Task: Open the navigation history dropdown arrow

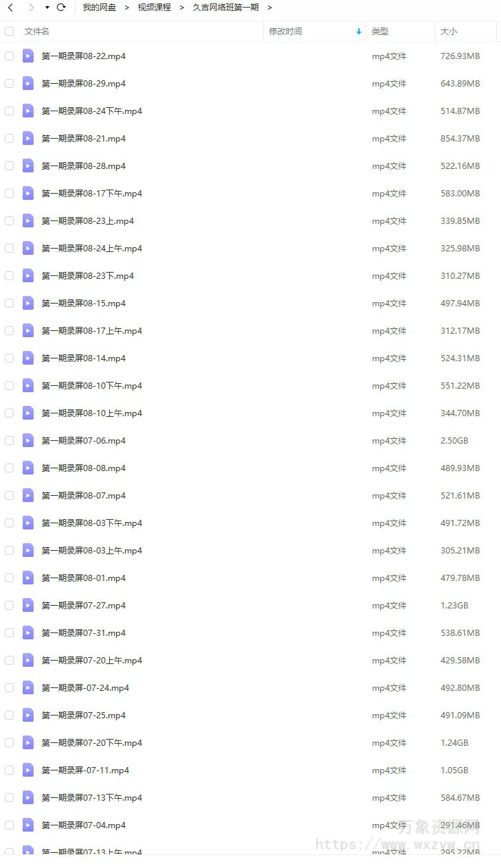Action: click(x=47, y=8)
